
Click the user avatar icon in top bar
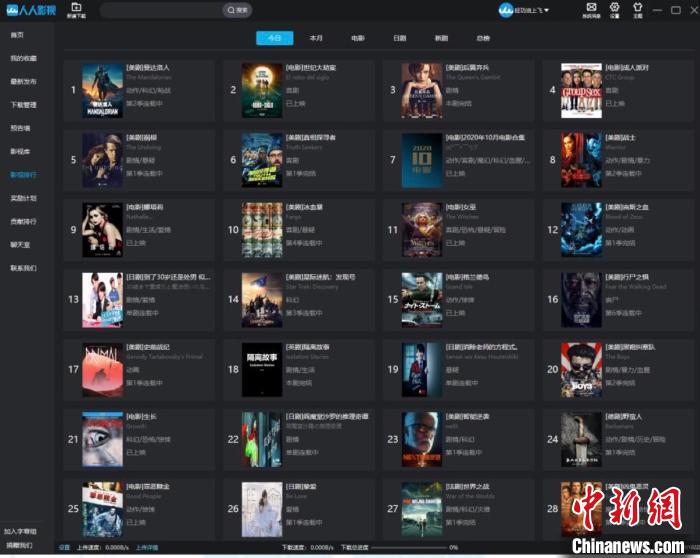click(x=506, y=10)
